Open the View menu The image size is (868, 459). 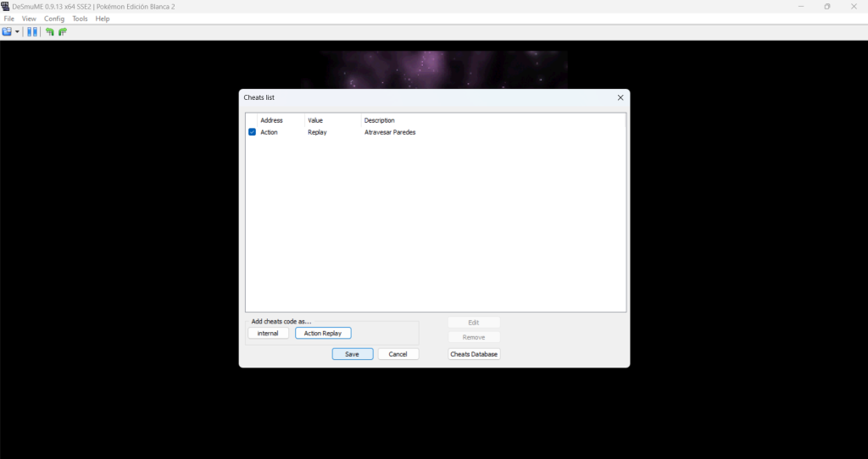[29, 19]
